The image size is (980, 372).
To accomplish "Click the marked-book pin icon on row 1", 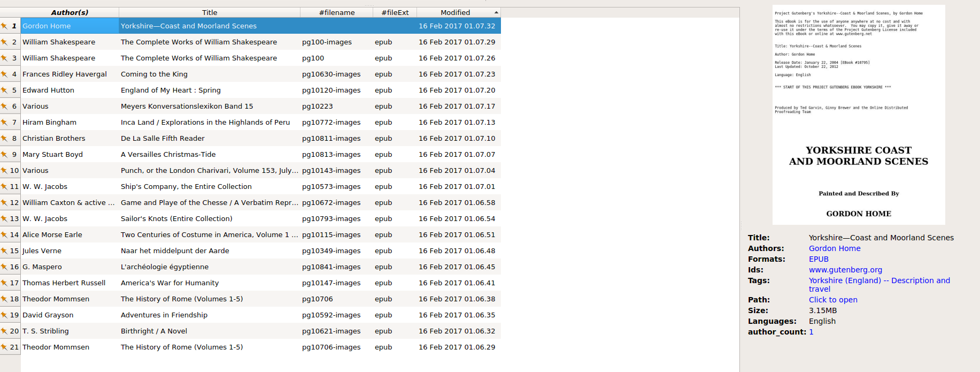I will click(4, 26).
